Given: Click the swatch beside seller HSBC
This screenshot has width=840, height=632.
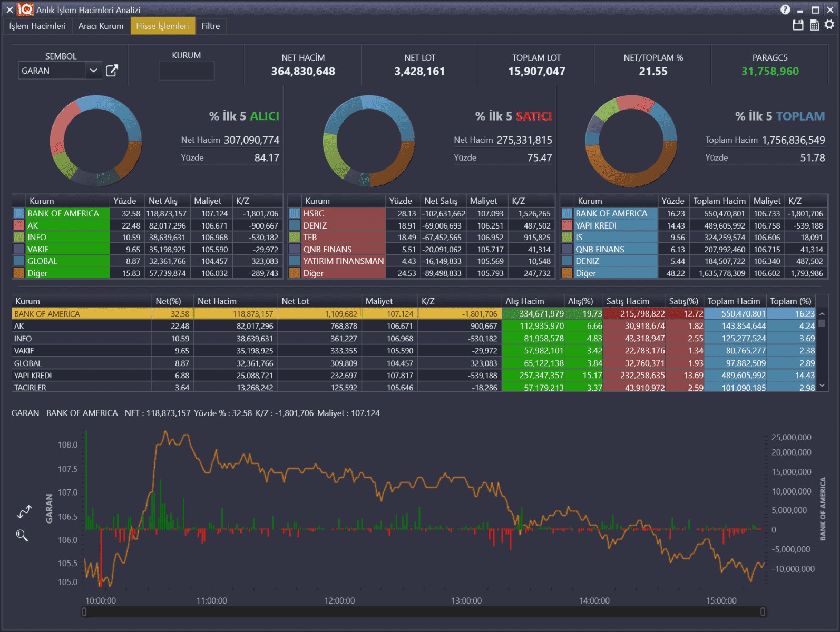Looking at the screenshot, I should click(295, 213).
